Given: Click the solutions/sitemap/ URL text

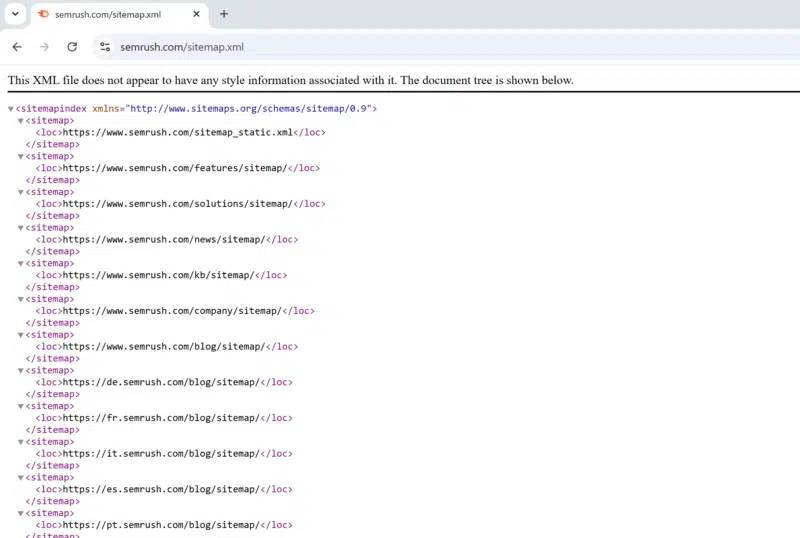Looking at the screenshot, I should click(x=178, y=204).
